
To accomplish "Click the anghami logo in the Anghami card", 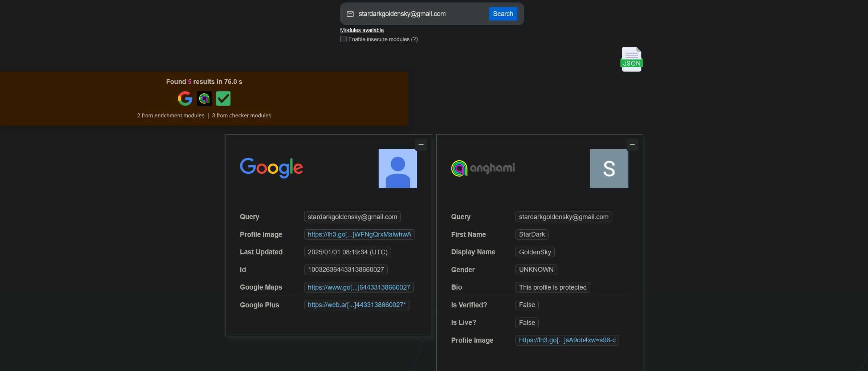I will 483,168.
